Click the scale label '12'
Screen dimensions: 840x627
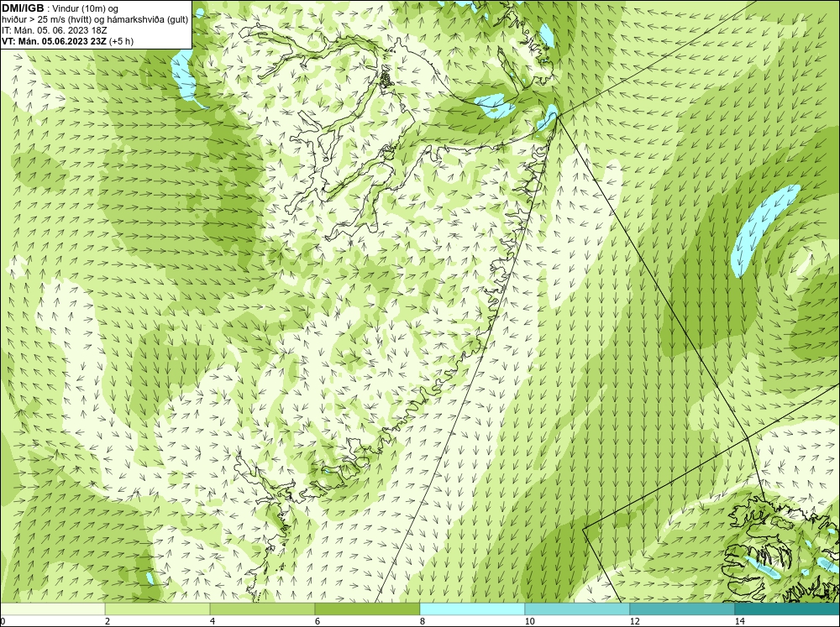[634, 621]
